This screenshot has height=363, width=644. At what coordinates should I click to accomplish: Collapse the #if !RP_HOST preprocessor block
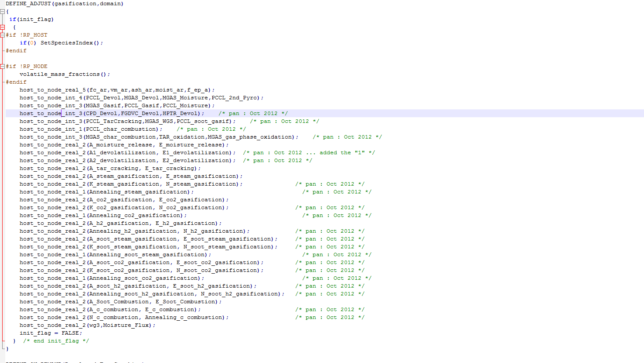[2, 35]
